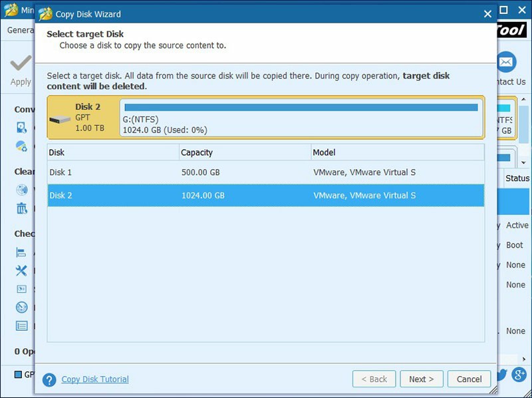Click the Disk Properties list icon
Image resolution: width=532 pixels, height=398 pixels.
[x=22, y=326]
